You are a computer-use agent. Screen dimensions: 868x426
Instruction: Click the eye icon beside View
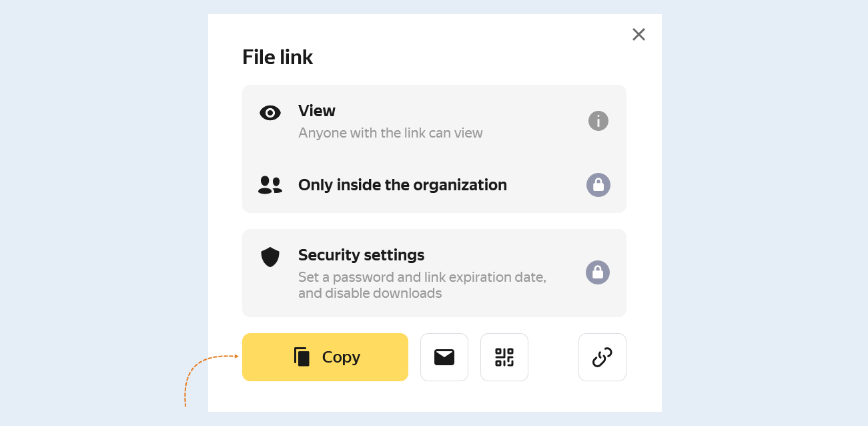point(270,113)
